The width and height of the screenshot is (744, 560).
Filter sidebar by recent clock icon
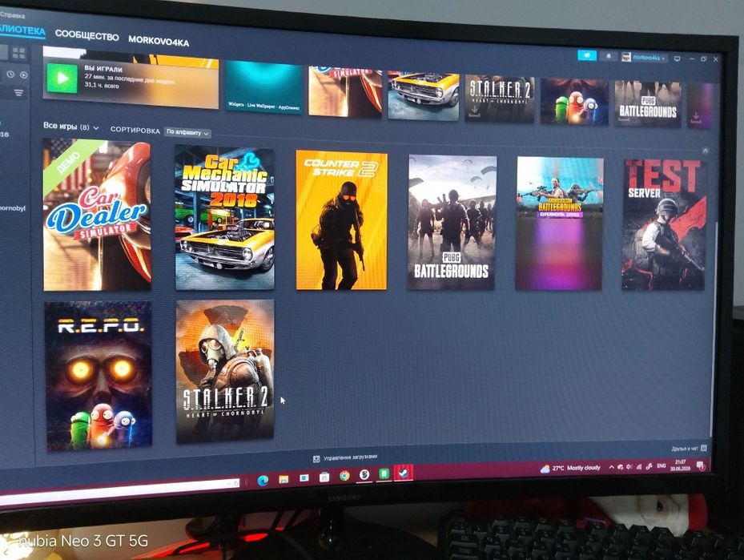(10, 75)
